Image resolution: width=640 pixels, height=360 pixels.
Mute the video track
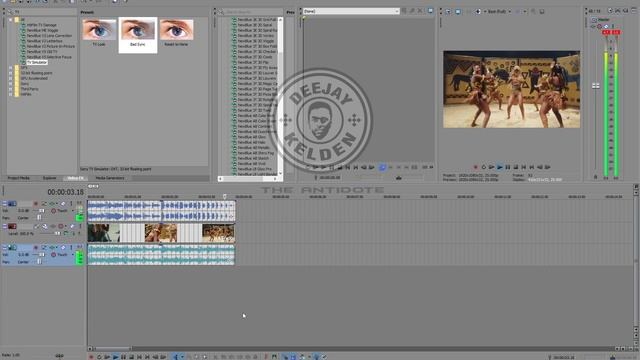point(72,226)
